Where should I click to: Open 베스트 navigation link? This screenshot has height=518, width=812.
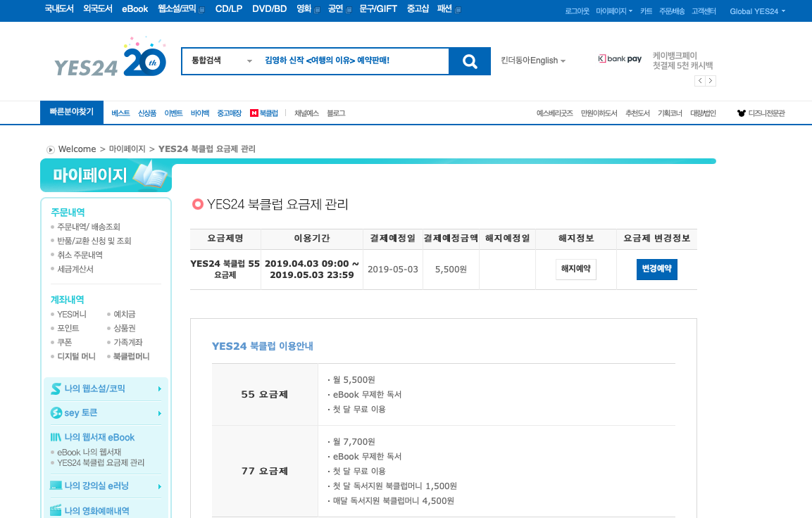click(x=120, y=113)
